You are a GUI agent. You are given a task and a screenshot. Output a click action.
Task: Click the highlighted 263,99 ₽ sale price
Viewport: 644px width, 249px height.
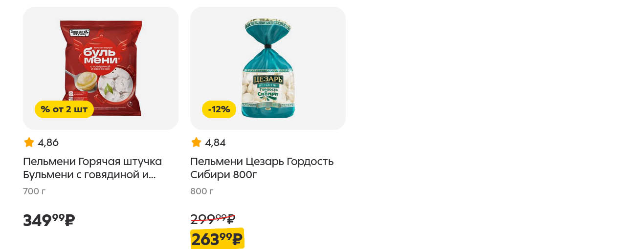click(x=217, y=239)
